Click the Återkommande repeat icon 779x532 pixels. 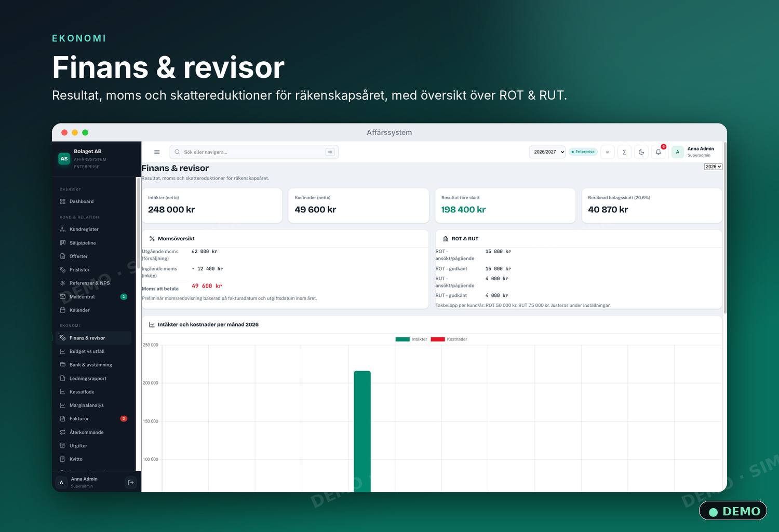point(63,432)
